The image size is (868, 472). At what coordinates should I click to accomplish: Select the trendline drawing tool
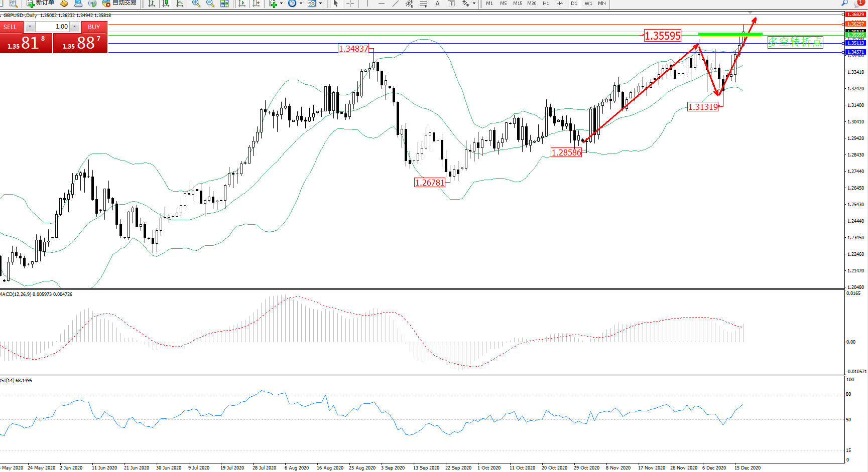tap(396, 4)
